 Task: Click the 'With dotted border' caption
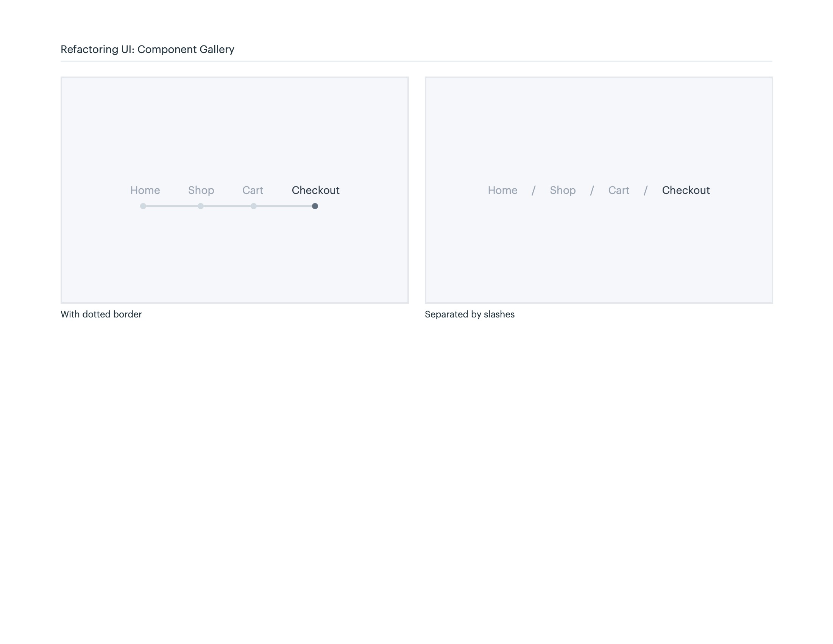[x=101, y=314]
